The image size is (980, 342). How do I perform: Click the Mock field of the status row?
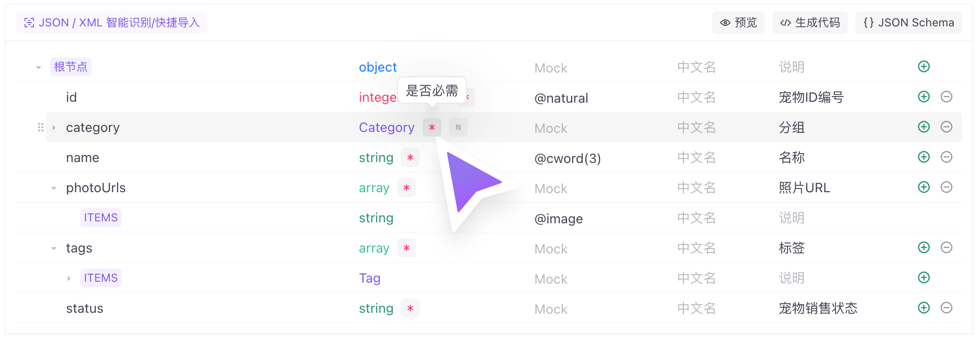(x=551, y=309)
